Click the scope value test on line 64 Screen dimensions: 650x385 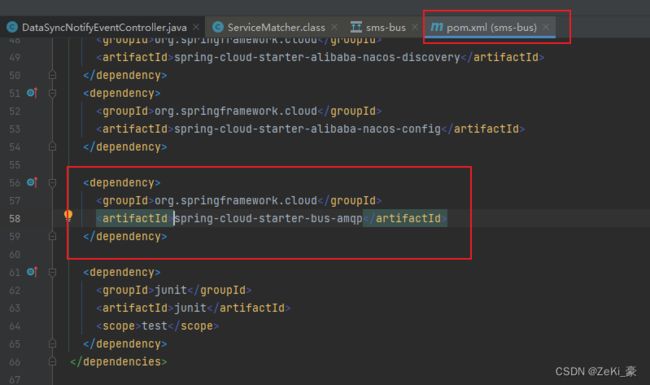pyautogui.click(x=154, y=326)
